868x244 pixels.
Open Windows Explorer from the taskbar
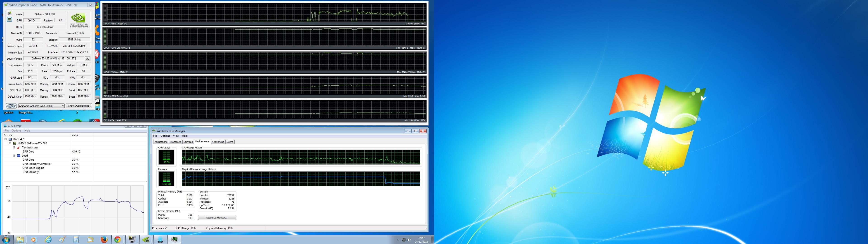click(x=20, y=240)
